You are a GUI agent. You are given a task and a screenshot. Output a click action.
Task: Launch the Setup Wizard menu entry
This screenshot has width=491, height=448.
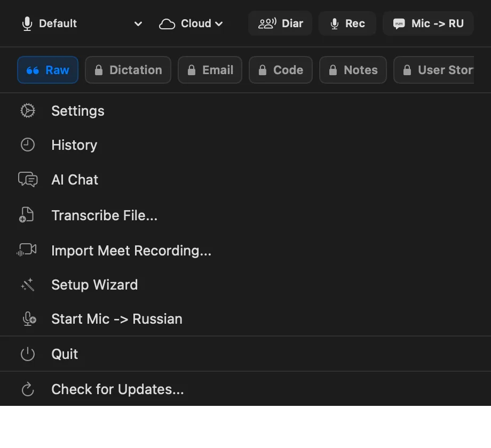coord(245,285)
